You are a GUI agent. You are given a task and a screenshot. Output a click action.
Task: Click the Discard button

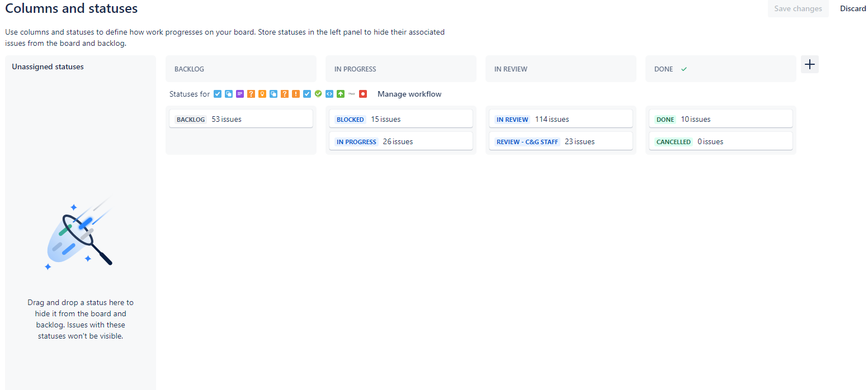853,8
